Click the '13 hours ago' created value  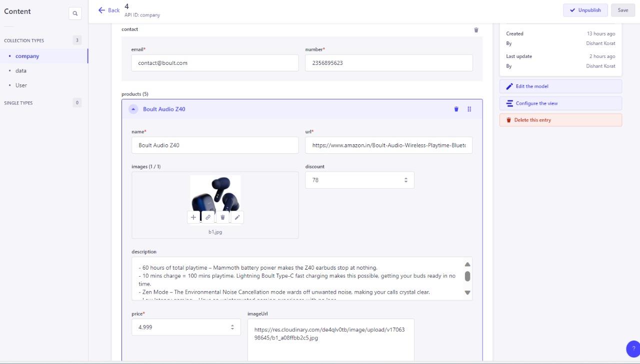(601, 33)
